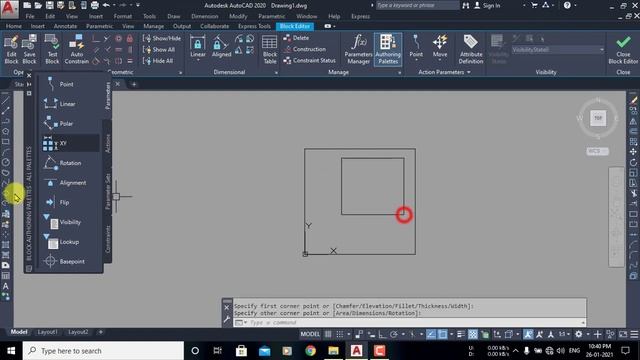Switch to the Express Tools ribbon tab

tap(254, 26)
